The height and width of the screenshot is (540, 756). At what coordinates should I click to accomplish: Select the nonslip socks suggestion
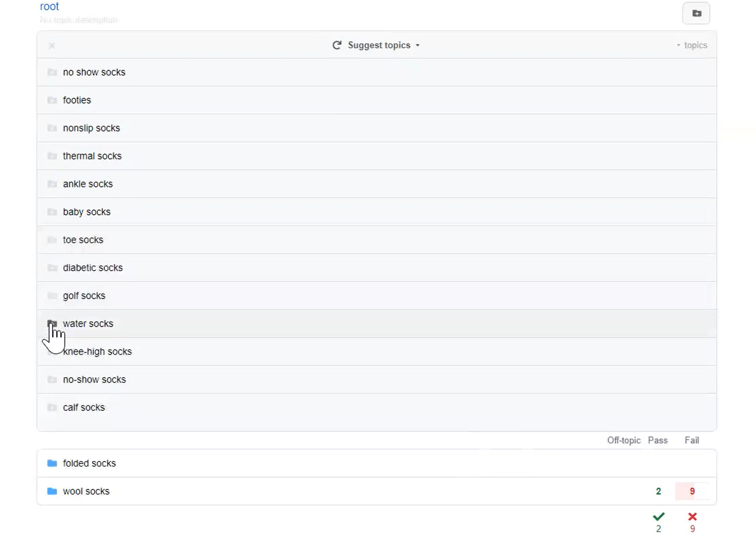91,128
